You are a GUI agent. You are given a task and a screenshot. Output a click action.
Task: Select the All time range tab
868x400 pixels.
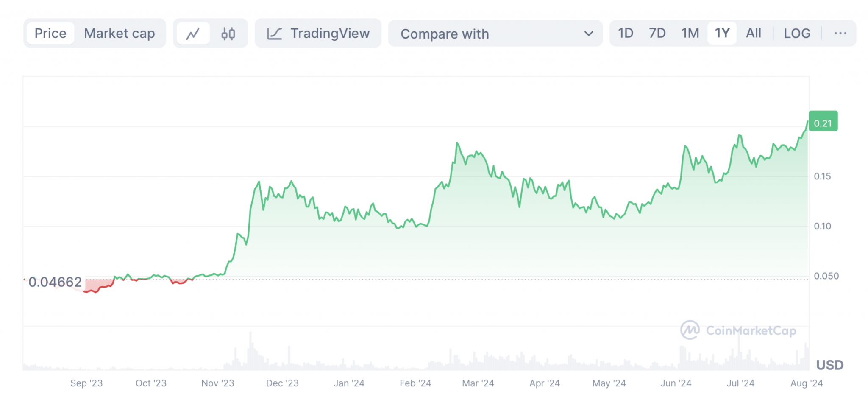coord(754,33)
